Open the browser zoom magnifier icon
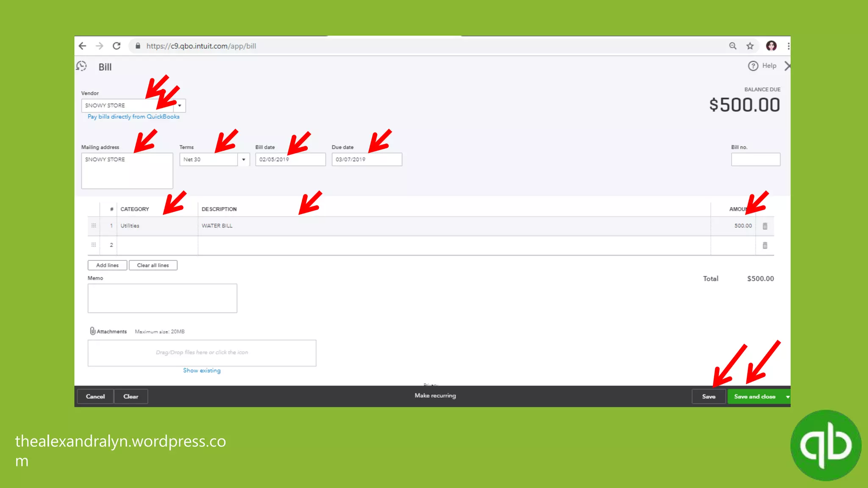This screenshot has height=488, width=868. click(732, 46)
